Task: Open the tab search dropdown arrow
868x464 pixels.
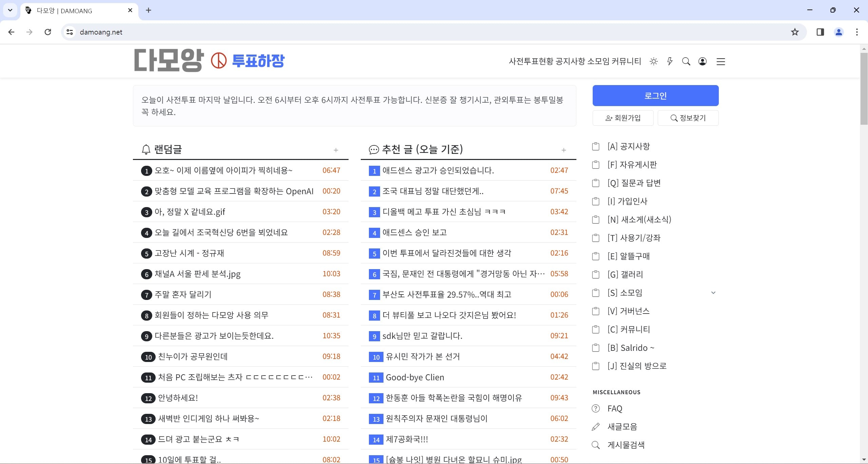Action: (10, 10)
